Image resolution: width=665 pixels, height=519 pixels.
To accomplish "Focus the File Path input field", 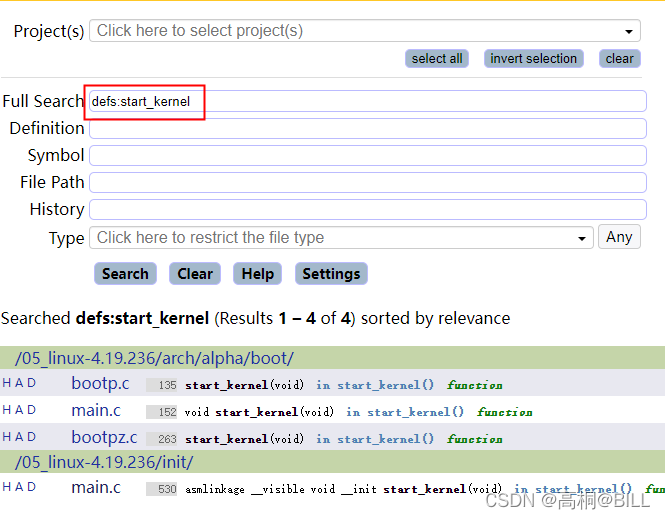I will pos(367,182).
